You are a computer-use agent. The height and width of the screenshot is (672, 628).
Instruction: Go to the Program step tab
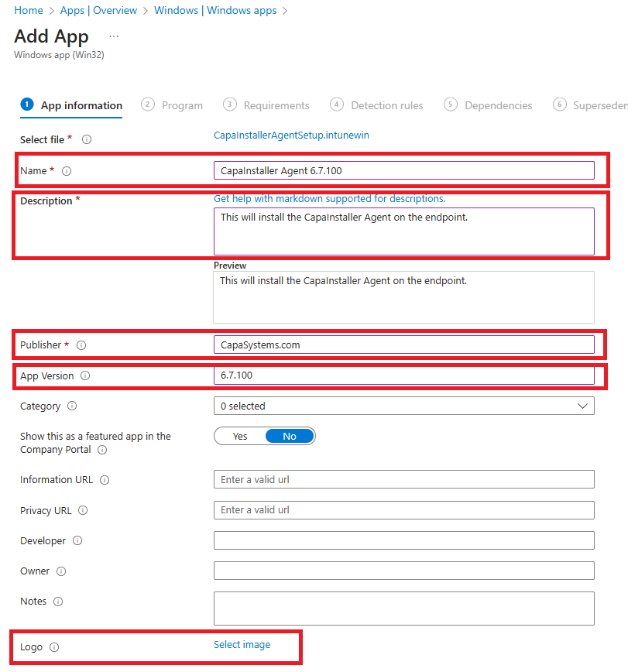coord(172,105)
